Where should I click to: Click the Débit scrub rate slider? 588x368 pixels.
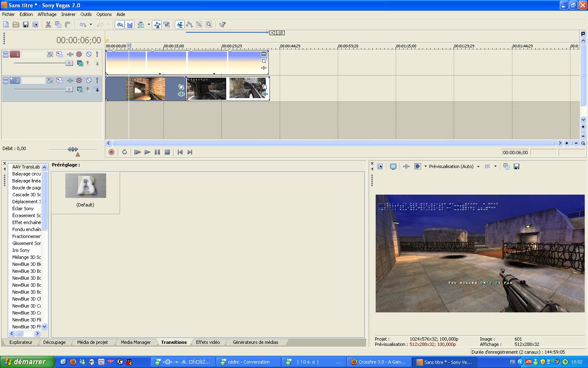(x=73, y=150)
